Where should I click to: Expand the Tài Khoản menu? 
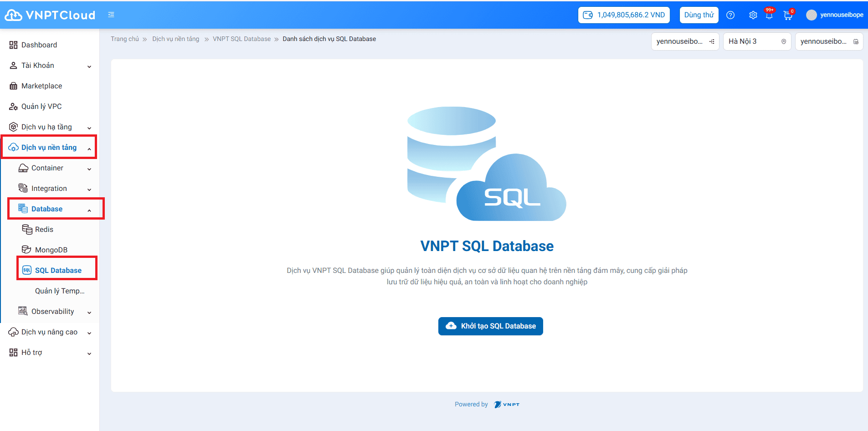50,66
